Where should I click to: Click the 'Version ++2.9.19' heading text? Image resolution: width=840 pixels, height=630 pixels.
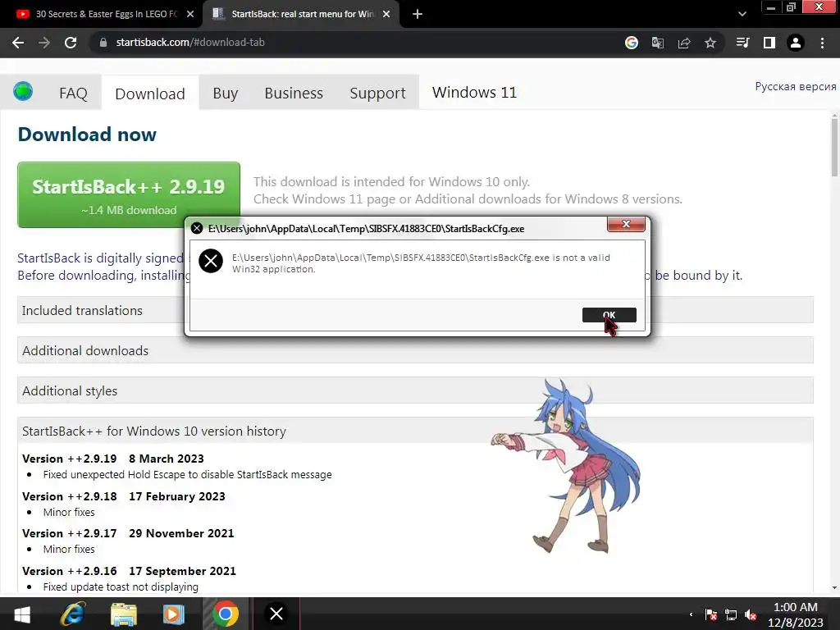70,459
